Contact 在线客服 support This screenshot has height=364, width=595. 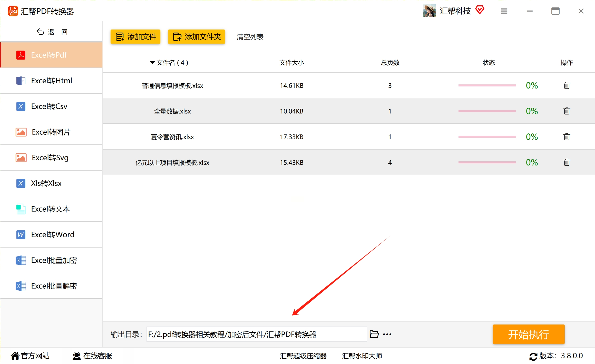coord(98,356)
